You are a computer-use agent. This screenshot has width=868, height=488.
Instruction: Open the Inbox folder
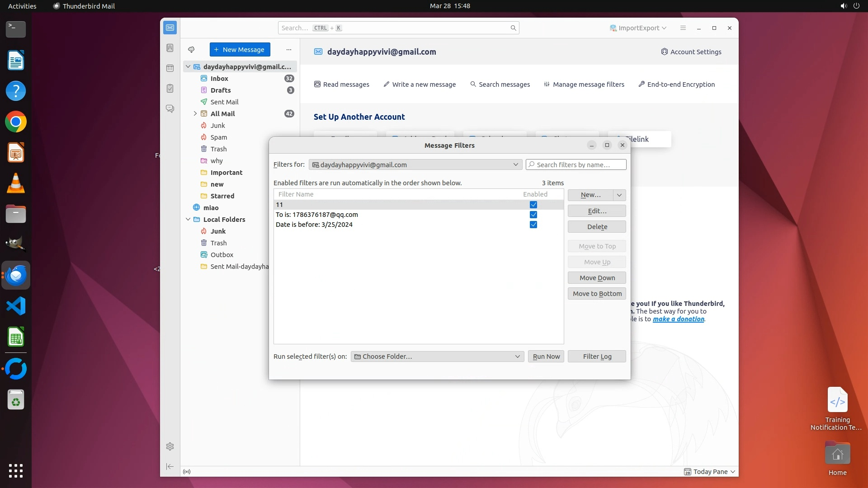pyautogui.click(x=219, y=79)
